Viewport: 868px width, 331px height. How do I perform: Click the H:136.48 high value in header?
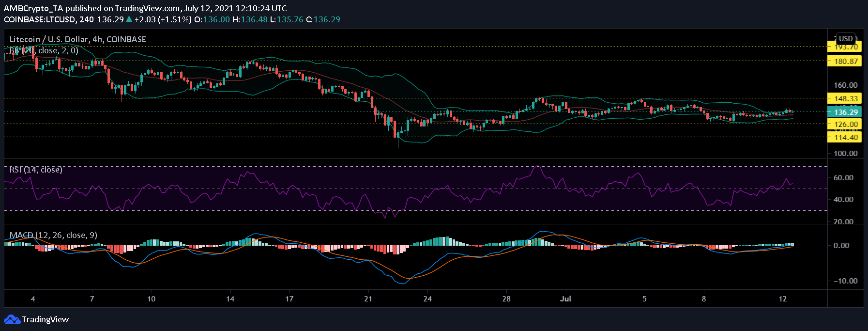250,19
